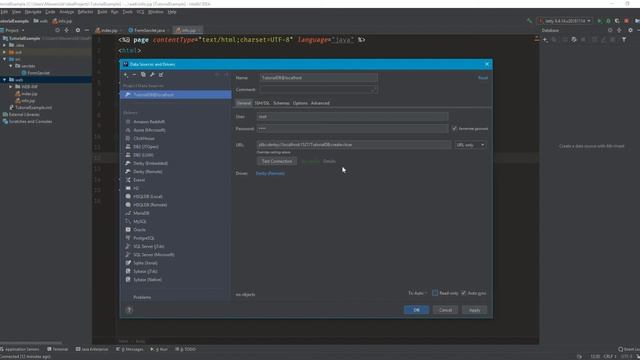The height and width of the screenshot is (360, 640).
Task: Toggle Remember password checkbox
Action: point(454,129)
